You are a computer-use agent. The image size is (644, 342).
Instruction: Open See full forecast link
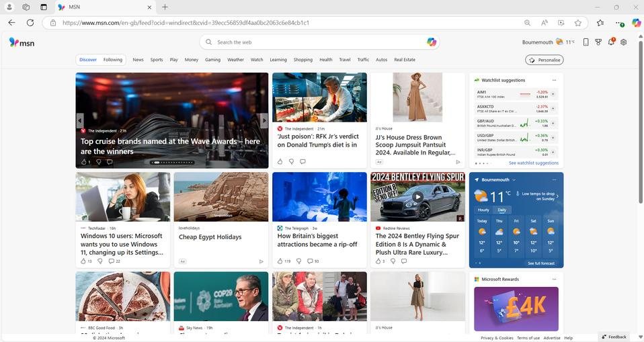coord(541,263)
